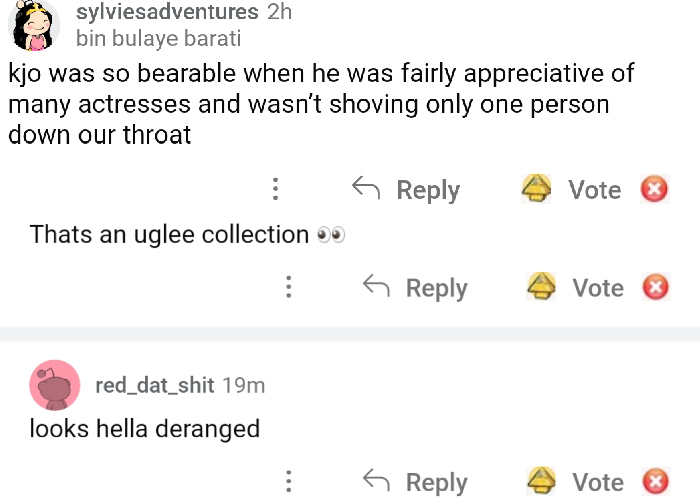The height and width of the screenshot is (503, 700).
Task: Reply to the sylviesadventures comment
Action: [428, 190]
